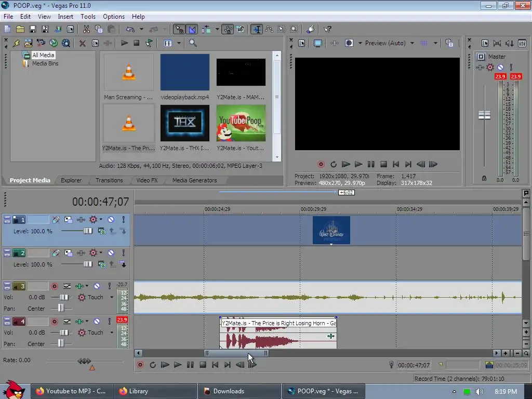
Task: Open the Youtube to MP3 Firefox taskbar item
Action: [x=72, y=391]
